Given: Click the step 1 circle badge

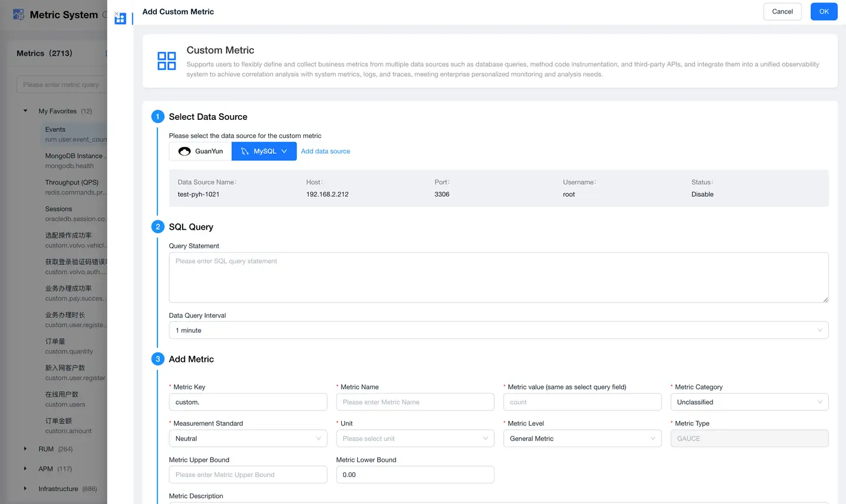Looking at the screenshot, I should (157, 117).
